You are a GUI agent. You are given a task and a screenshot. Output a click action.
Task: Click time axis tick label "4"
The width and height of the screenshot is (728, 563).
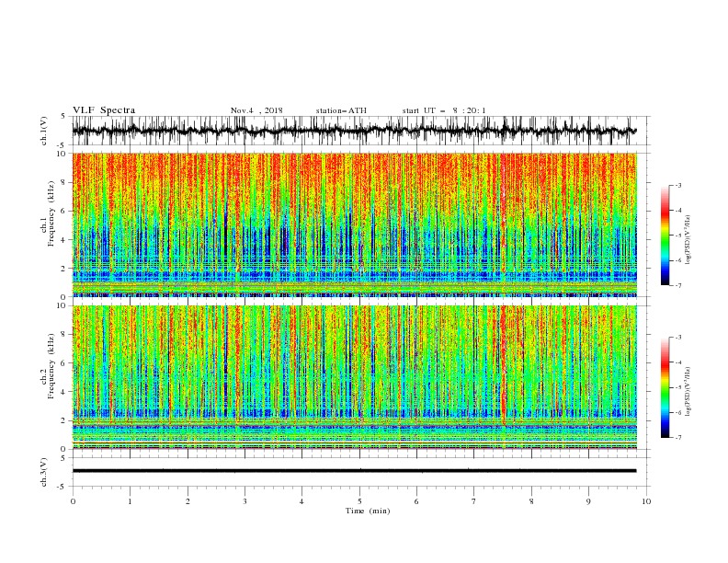(302, 501)
